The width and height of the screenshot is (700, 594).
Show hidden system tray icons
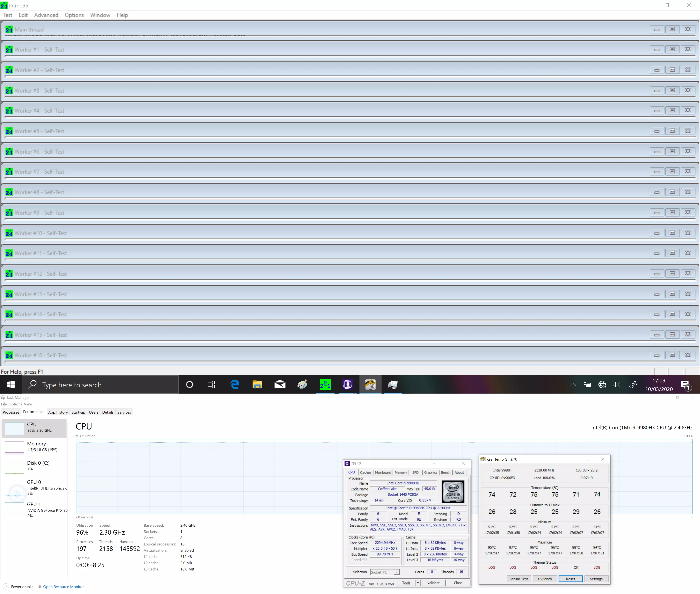(x=573, y=384)
